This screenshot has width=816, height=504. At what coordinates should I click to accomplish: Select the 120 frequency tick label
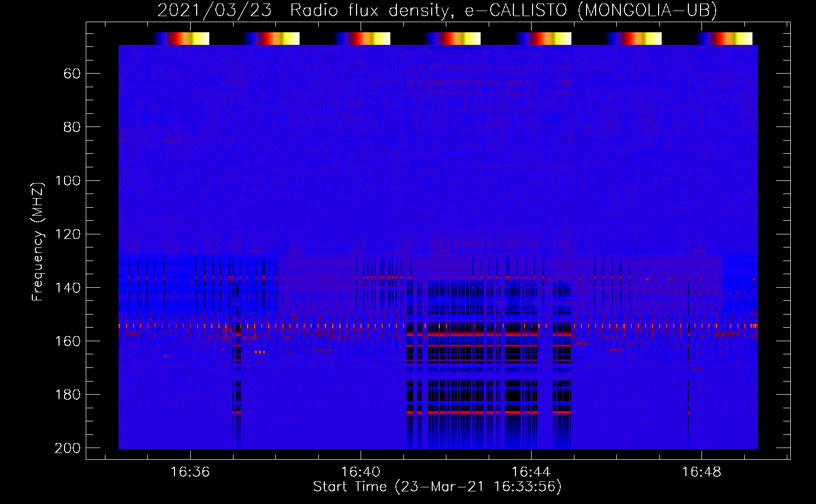pyautogui.click(x=68, y=234)
